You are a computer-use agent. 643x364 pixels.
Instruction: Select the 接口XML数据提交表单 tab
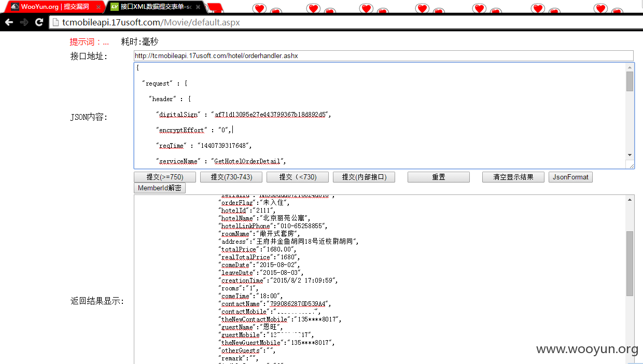tap(156, 7)
